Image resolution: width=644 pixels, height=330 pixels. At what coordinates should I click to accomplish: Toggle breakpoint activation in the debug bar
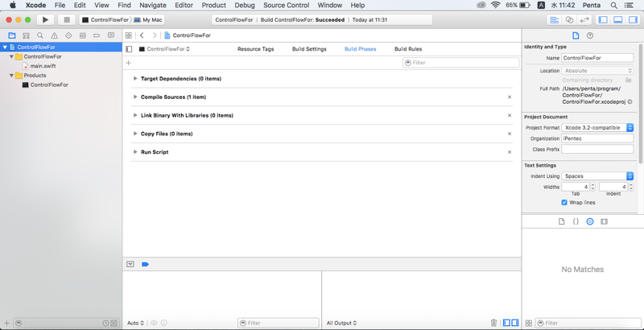145,264
